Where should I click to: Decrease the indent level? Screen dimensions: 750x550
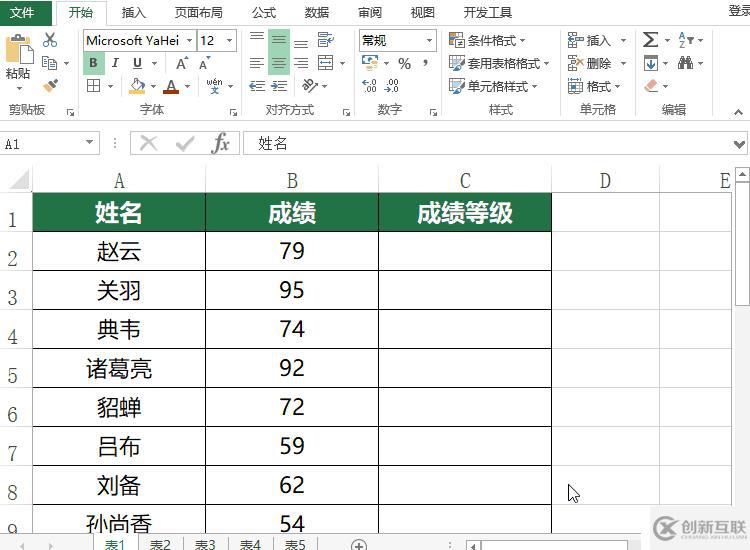pos(257,86)
